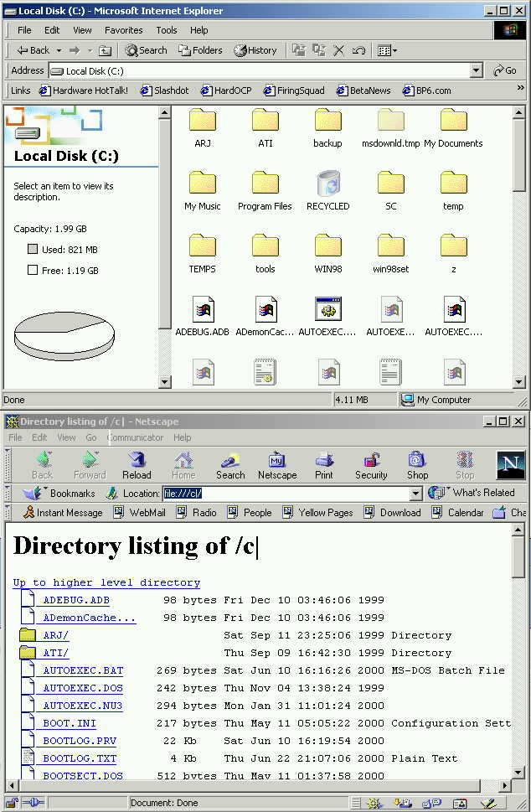Screen dimensions: 531x812
Task: Select the My Documents folder icon
Action: [x=453, y=120]
